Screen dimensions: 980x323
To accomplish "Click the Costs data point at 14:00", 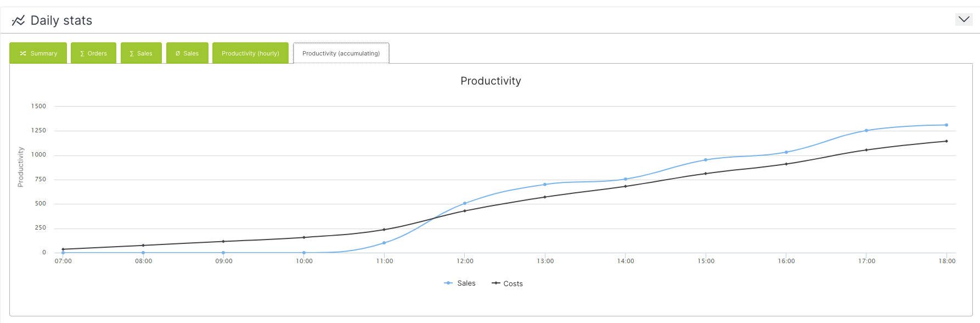I will (x=626, y=186).
